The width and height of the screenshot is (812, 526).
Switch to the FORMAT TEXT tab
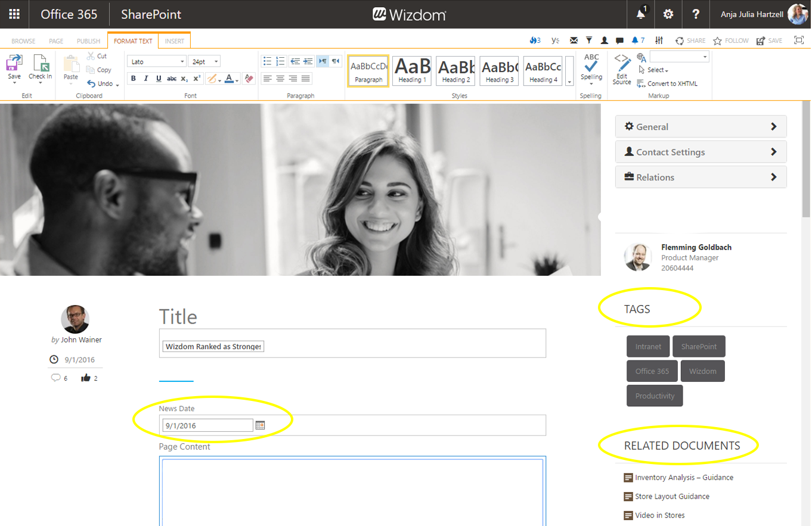click(x=133, y=41)
